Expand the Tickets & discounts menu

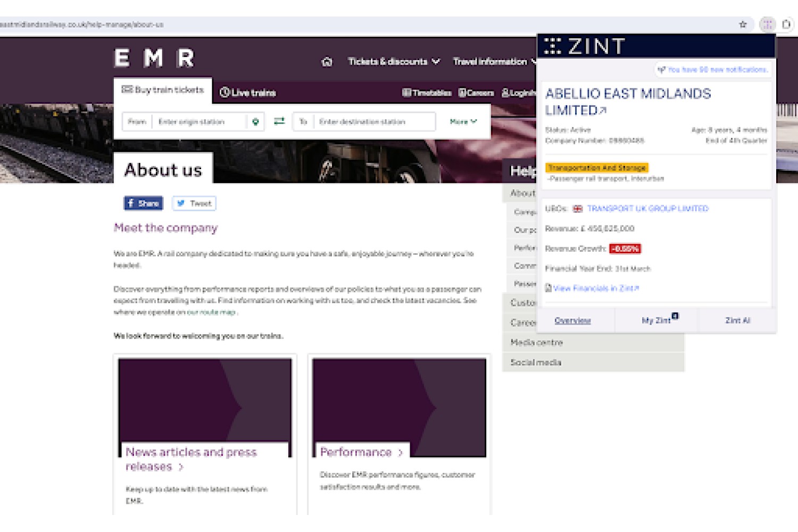(x=394, y=62)
